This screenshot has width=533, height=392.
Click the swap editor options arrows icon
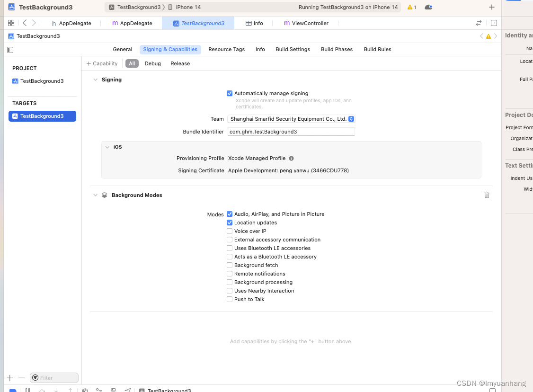tap(479, 23)
